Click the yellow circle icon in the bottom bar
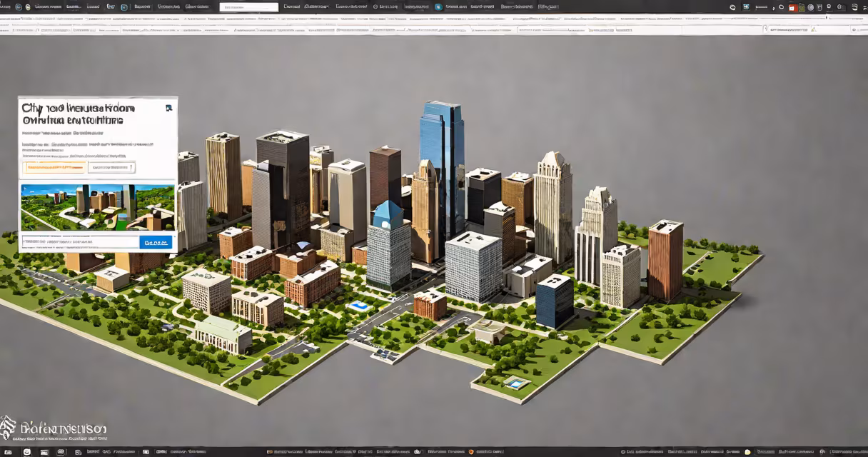The height and width of the screenshot is (457, 868). click(747, 452)
